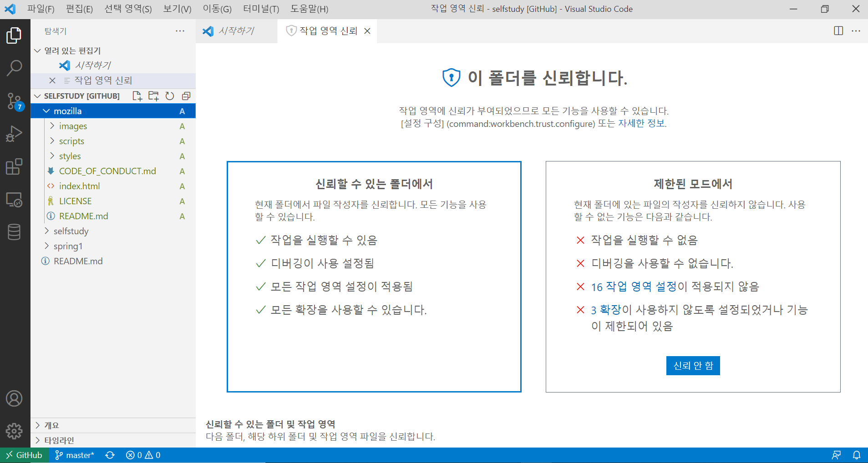Open the Search view in activity bar

(14, 68)
